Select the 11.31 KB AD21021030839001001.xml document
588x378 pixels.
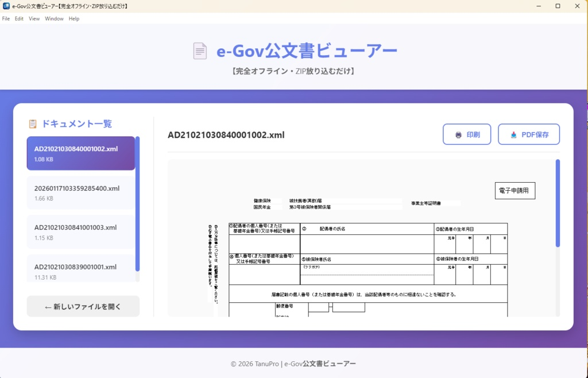(80, 271)
